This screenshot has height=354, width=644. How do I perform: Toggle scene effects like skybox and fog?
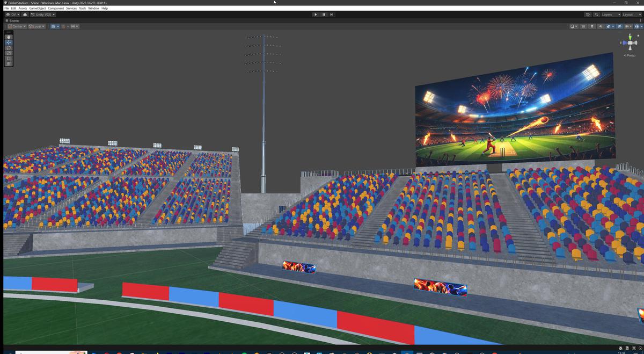(x=608, y=26)
